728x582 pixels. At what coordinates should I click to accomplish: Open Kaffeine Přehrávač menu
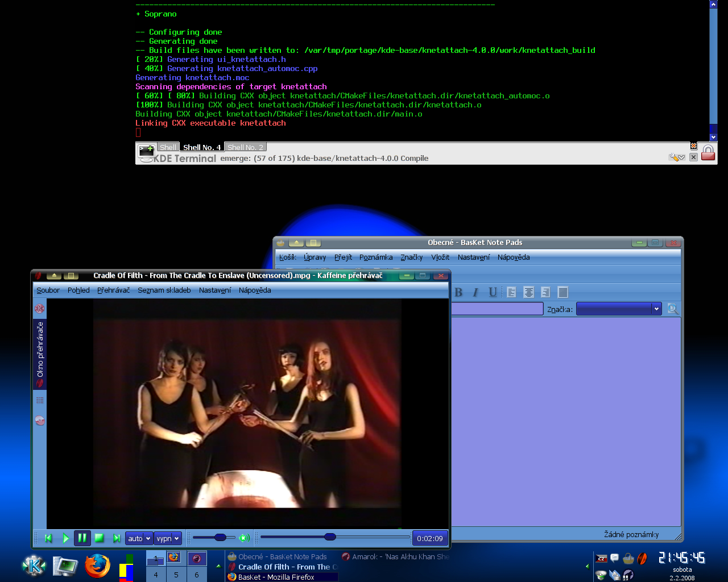(x=113, y=290)
